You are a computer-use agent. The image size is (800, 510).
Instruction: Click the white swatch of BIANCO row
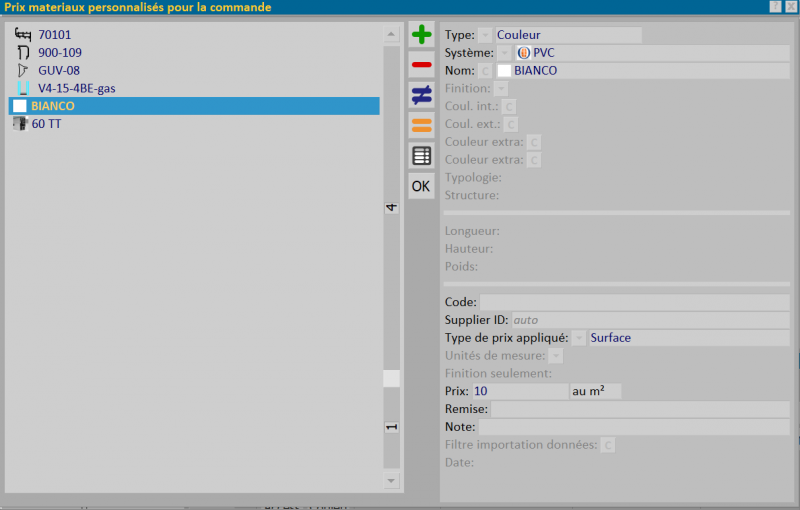pyautogui.click(x=19, y=106)
